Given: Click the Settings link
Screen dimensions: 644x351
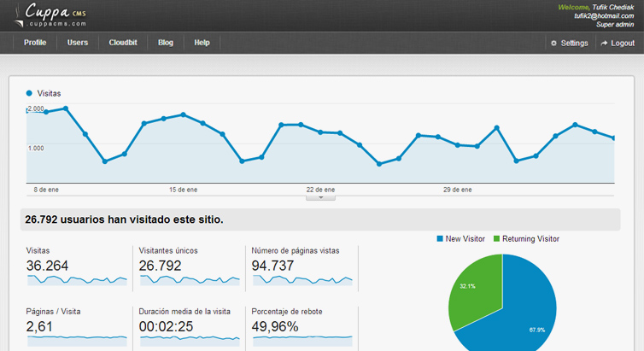Looking at the screenshot, I should [574, 43].
